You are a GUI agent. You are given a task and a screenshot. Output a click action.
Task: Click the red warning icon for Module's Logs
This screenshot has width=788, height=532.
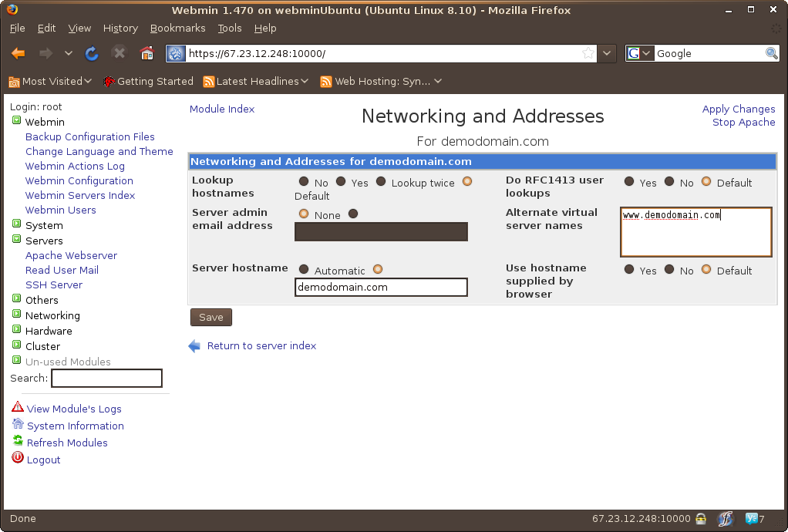[x=18, y=407]
